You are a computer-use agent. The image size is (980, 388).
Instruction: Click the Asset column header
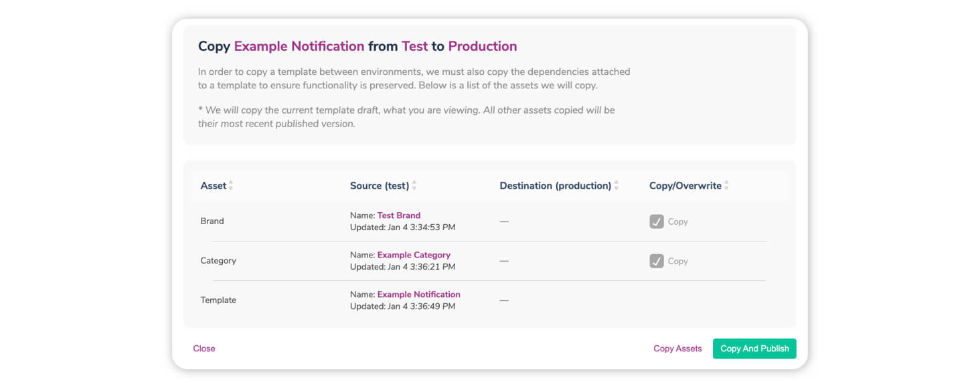tap(213, 185)
